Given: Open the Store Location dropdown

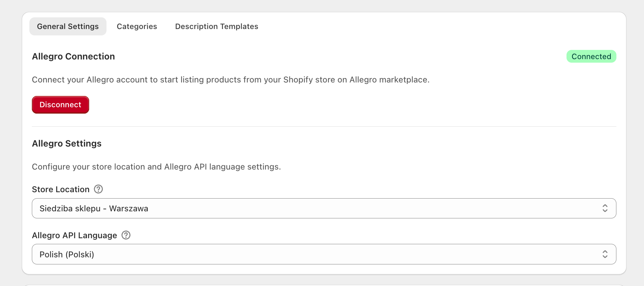Looking at the screenshot, I should [x=324, y=208].
